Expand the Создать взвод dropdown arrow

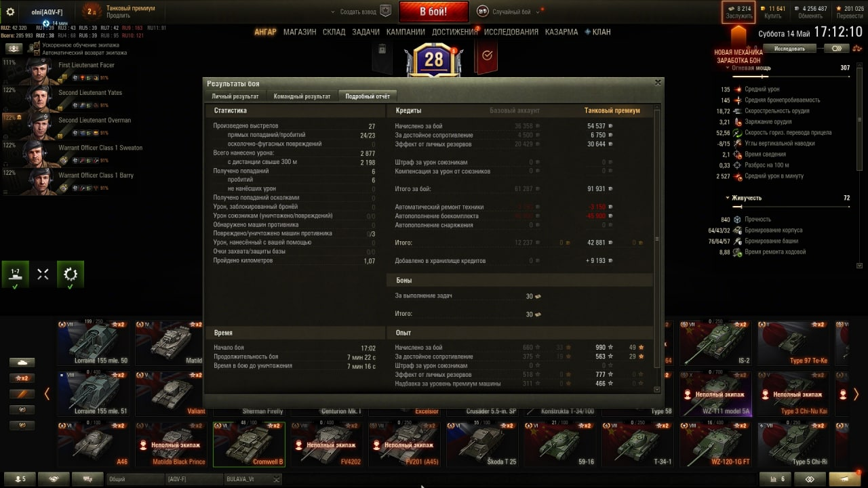pos(333,12)
